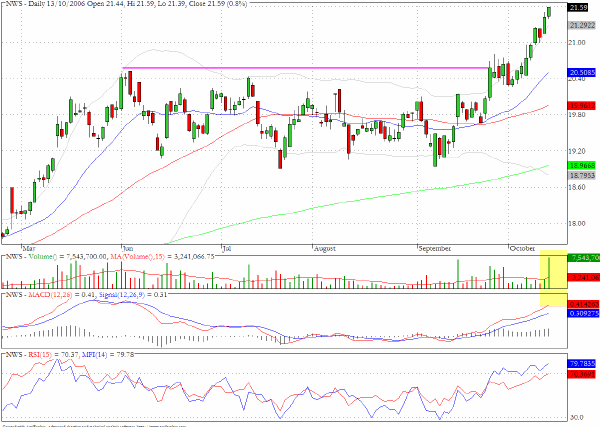Image resolution: width=600 pixels, height=427 pixels.
Task: Click the gray 18.7953 lower band label
Action: [582, 176]
